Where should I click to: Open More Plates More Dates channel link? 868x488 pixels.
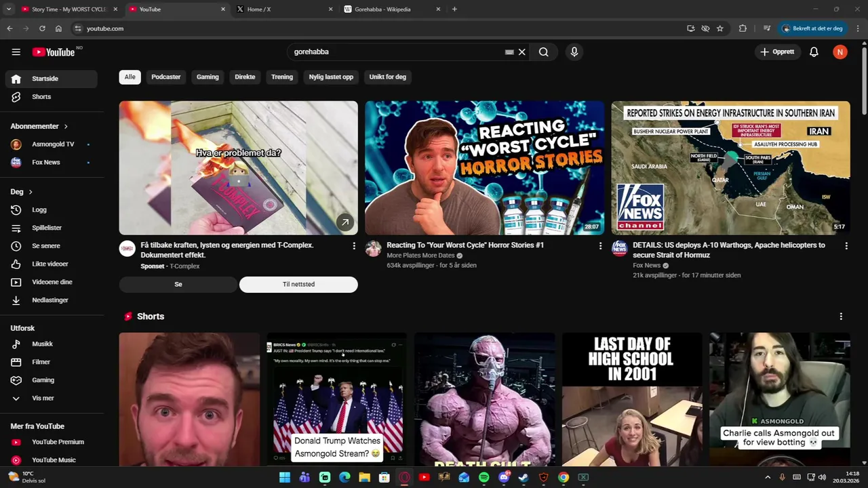(x=420, y=256)
